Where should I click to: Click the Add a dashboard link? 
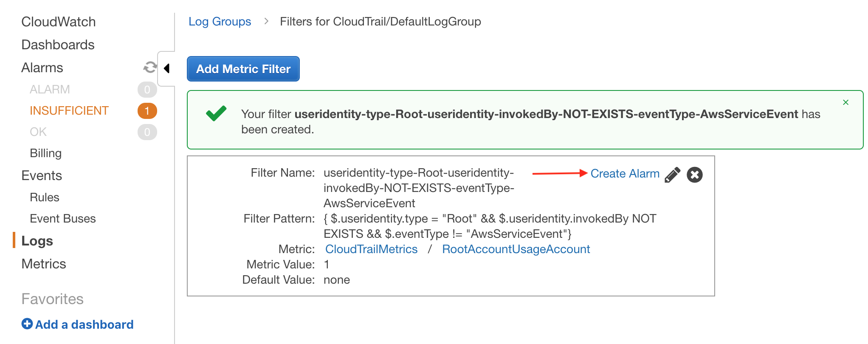tap(84, 324)
